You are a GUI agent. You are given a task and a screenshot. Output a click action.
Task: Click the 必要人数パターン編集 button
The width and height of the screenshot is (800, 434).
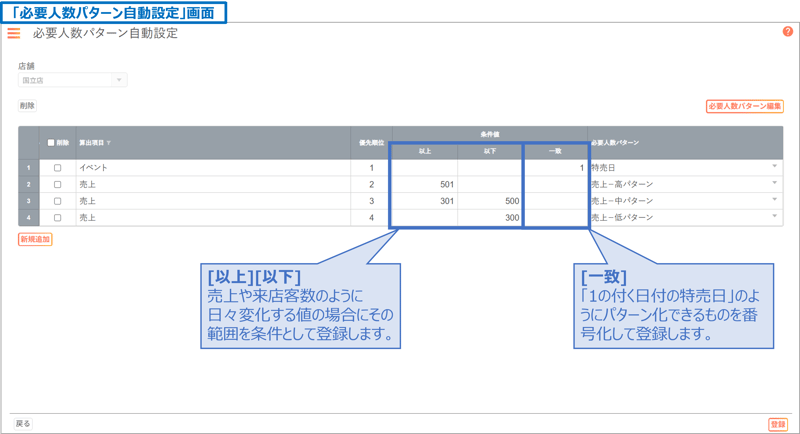pyautogui.click(x=744, y=106)
